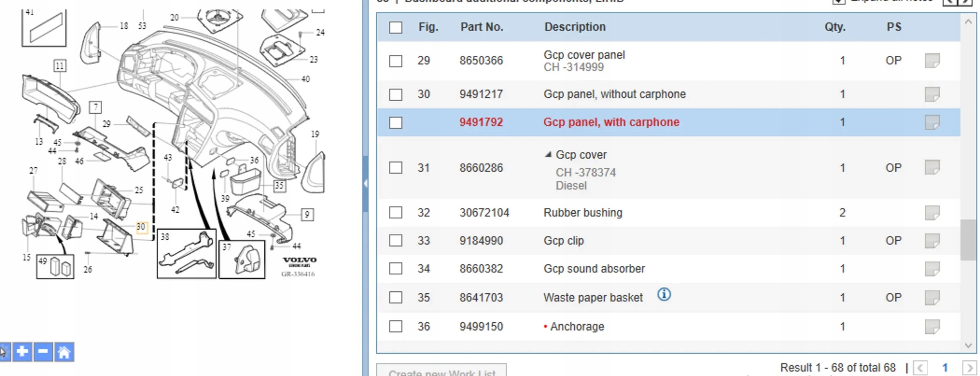Check the box for Anchorage 9499150
Viewport: 980px width, 376px height.
click(396, 326)
